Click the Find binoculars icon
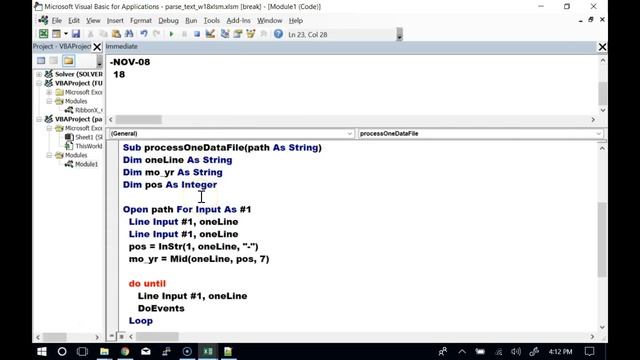The height and width of the screenshot is (360, 640). tap(129, 34)
